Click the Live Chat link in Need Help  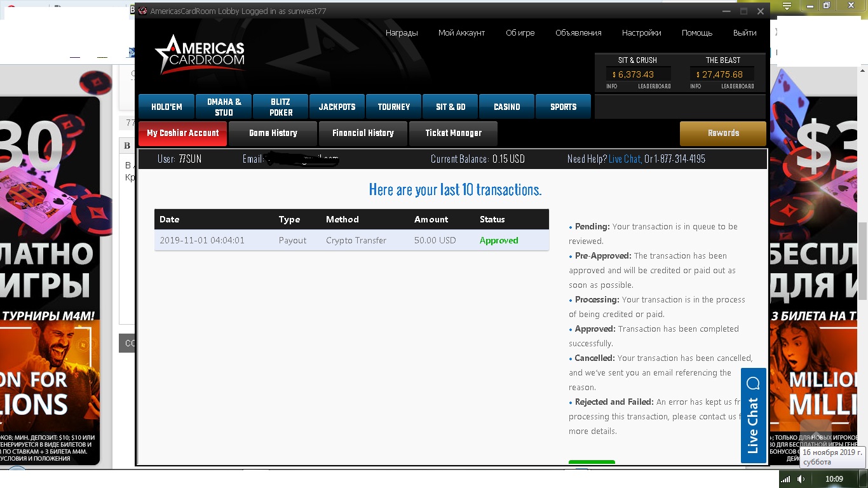click(625, 159)
